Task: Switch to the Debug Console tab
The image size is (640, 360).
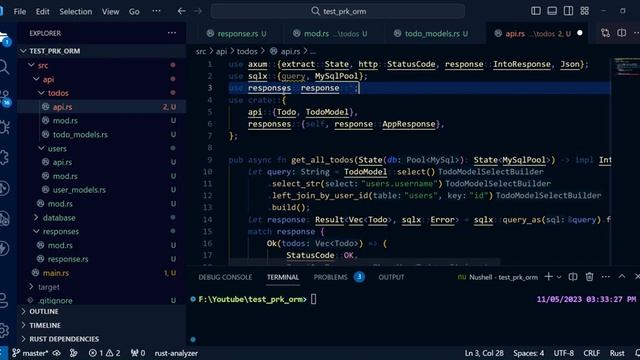Action: pos(225,277)
